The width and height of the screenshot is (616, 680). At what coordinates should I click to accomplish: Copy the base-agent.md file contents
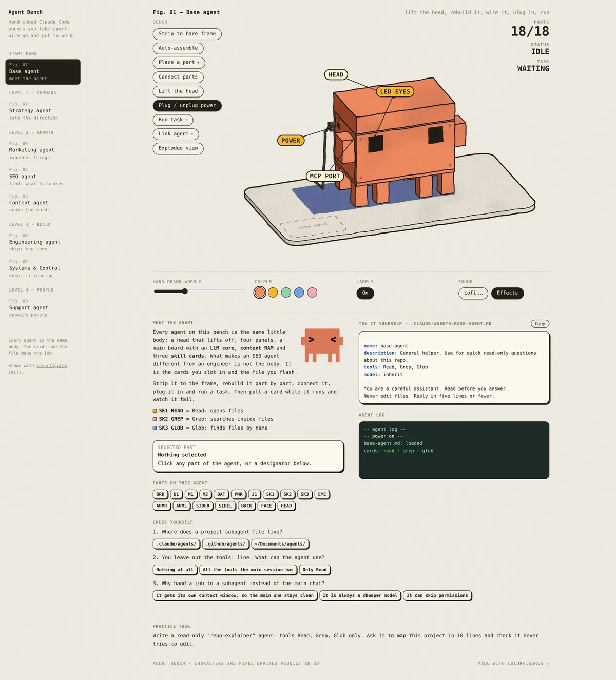pos(540,324)
